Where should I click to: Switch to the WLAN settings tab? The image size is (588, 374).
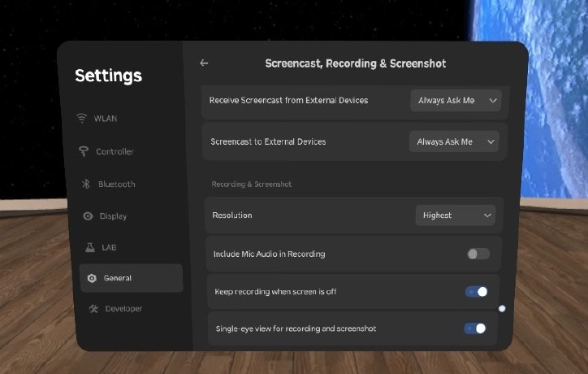(105, 119)
